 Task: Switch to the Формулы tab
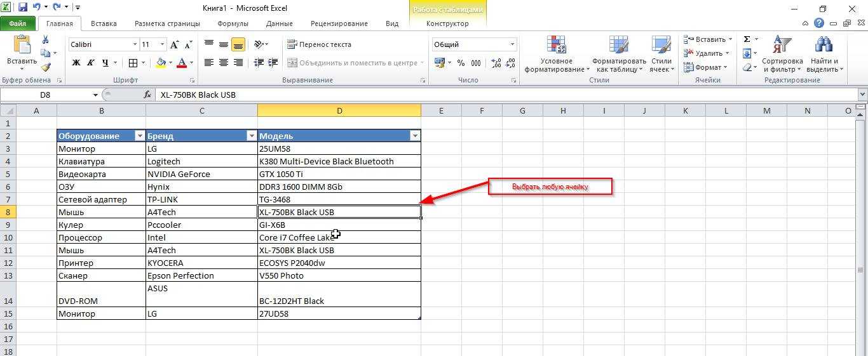point(233,23)
